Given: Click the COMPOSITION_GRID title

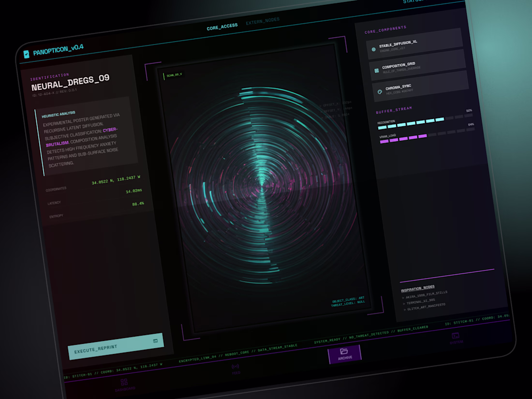Looking at the screenshot, I should [399, 65].
